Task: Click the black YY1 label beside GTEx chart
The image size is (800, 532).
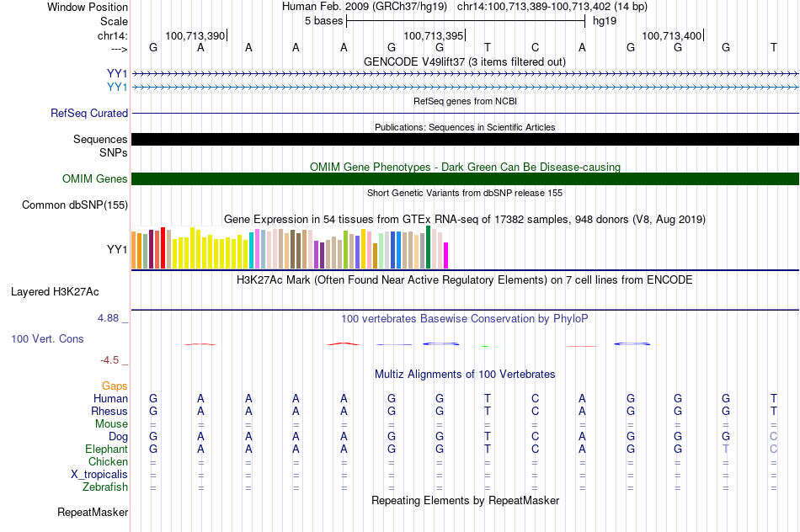Action: [117, 249]
